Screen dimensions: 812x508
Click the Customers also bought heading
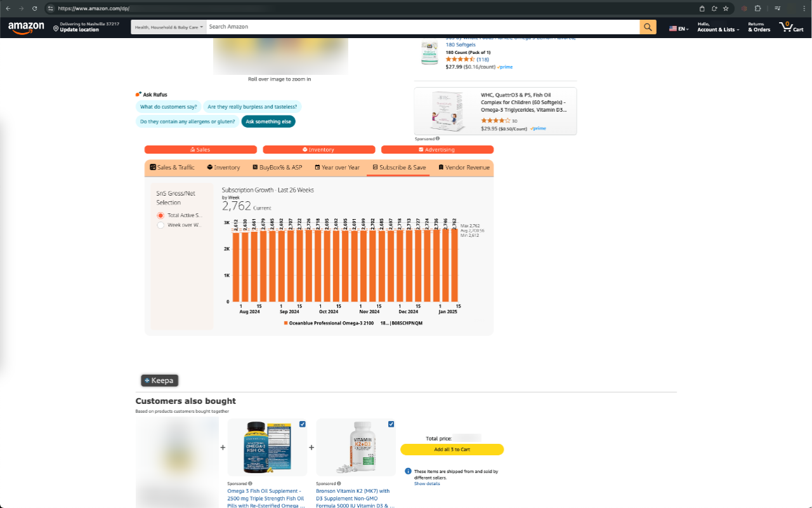coord(185,401)
